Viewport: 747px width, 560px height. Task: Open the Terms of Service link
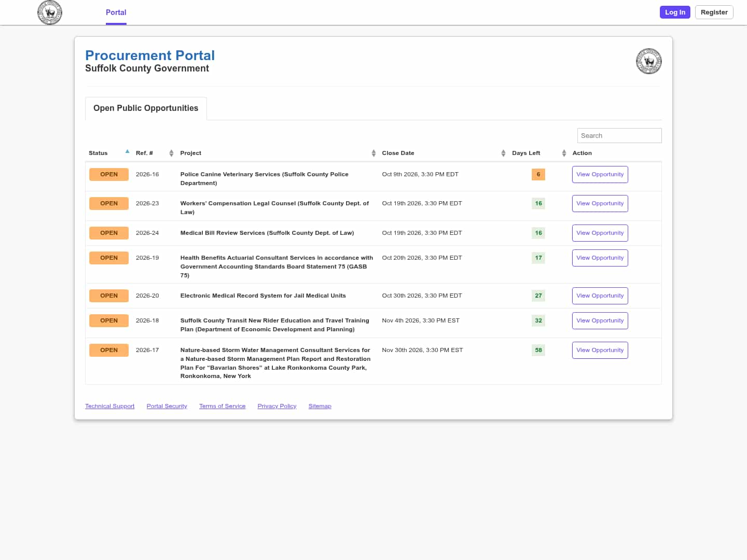pos(222,406)
